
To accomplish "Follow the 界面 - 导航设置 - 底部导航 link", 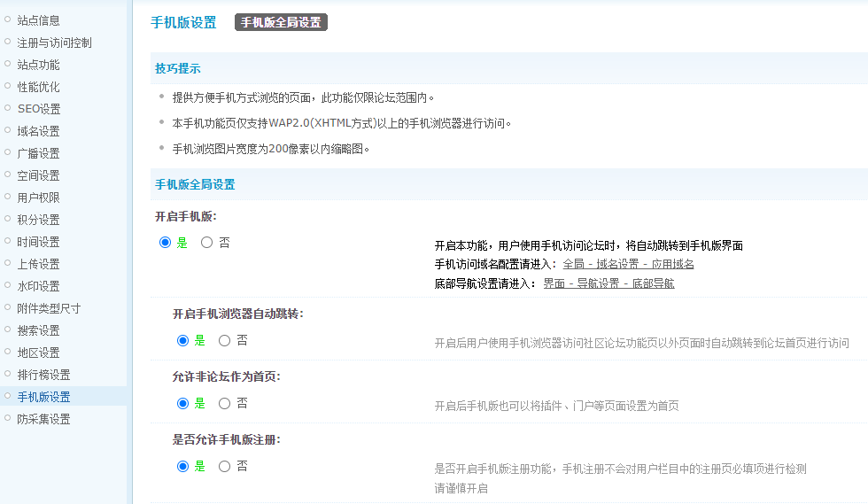I will coord(609,283).
